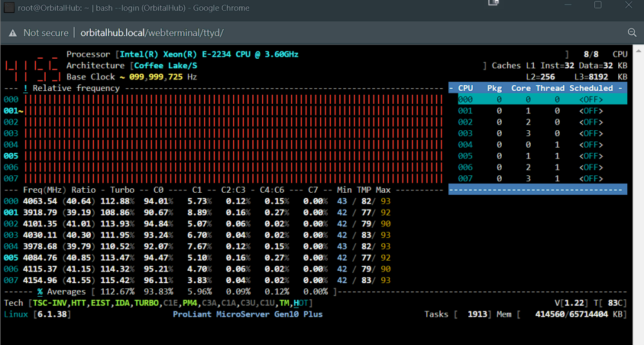Screen dimensions: 644x345
Task: Toggle the <OFF> scheduled state for CPU 003
Action: point(591,133)
